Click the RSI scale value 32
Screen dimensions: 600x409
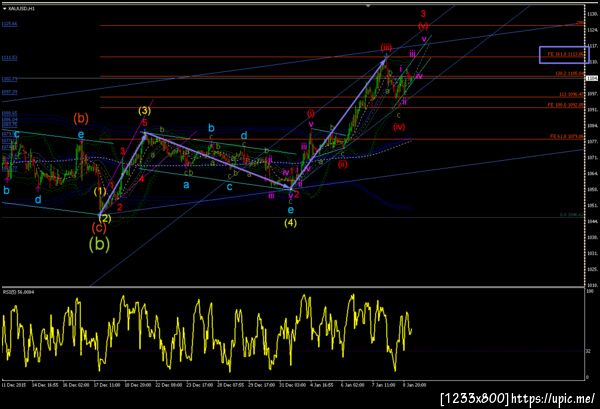tap(589, 350)
